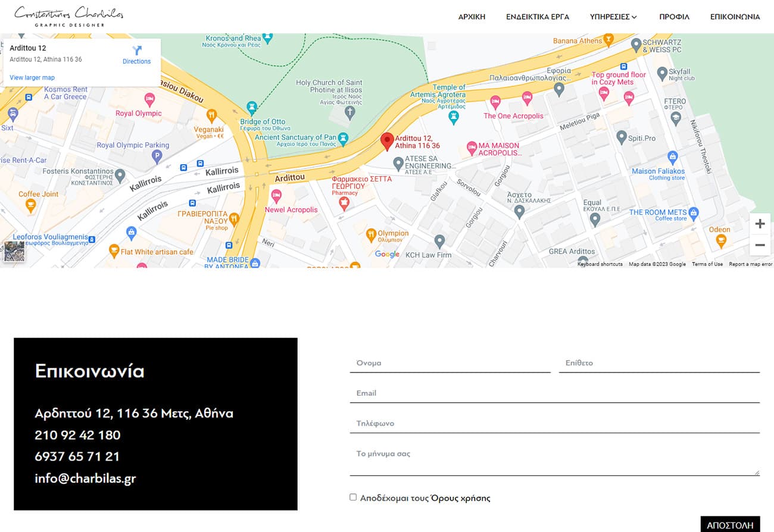This screenshot has width=774, height=532.
Task: Click the Banana Athens marker
Action: (608, 40)
